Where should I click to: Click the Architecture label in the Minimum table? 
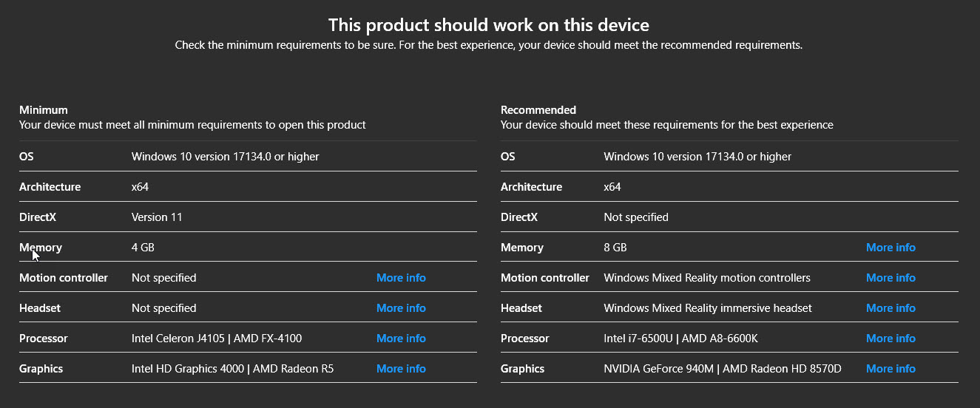pyautogui.click(x=50, y=187)
